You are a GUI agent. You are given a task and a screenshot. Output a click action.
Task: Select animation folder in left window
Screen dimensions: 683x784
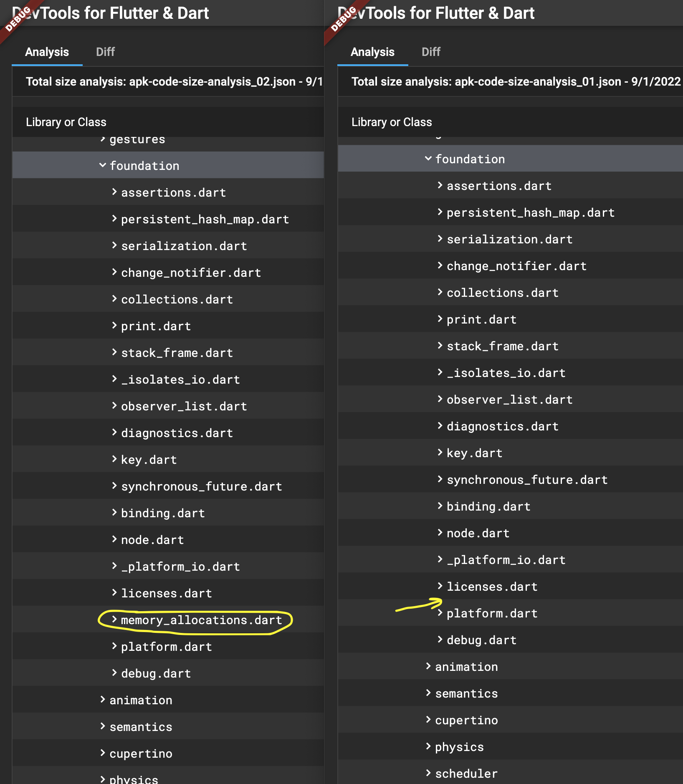pos(141,700)
